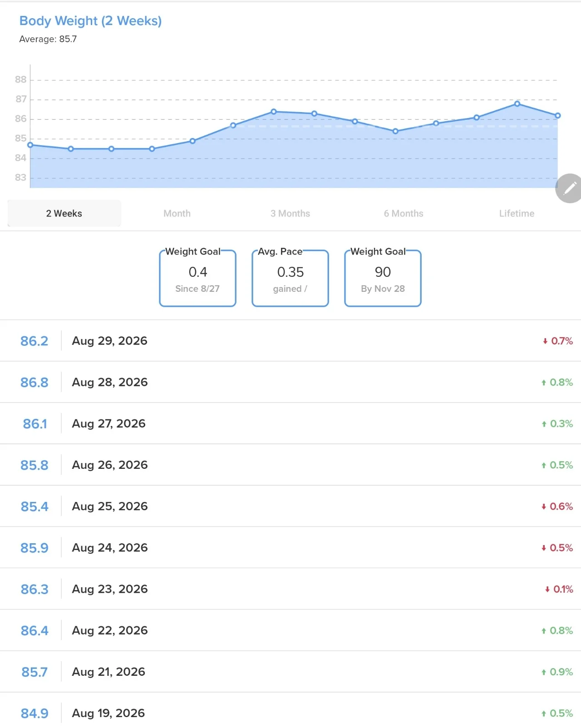Click the red down arrow 0.1% on Aug 23

tap(559, 589)
